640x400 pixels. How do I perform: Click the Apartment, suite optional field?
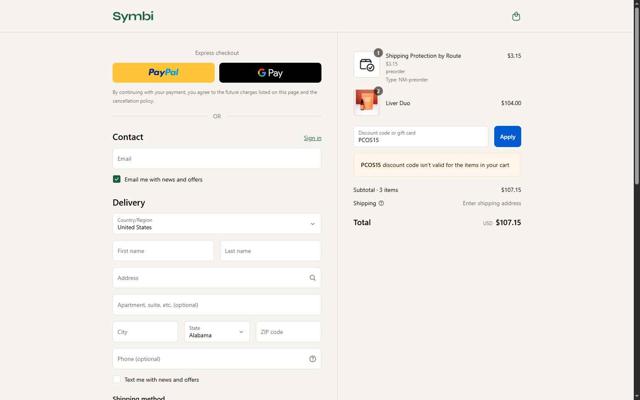(x=217, y=305)
